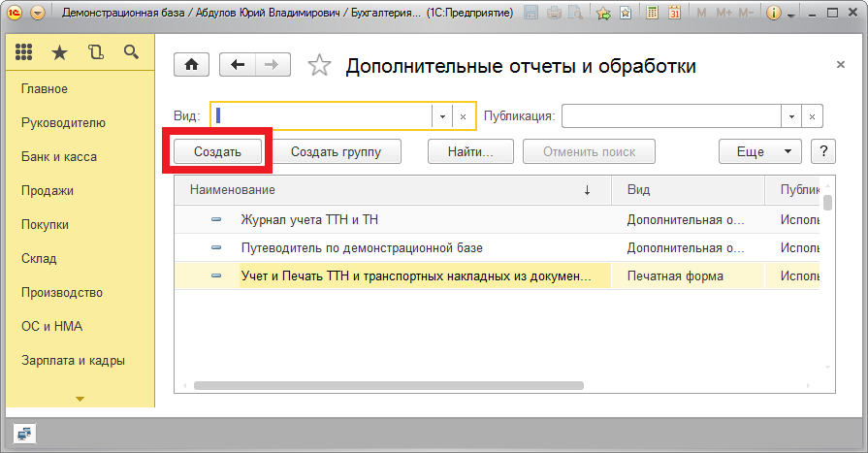Go to the Home page button
This screenshot has width=868, height=453.
[191, 65]
